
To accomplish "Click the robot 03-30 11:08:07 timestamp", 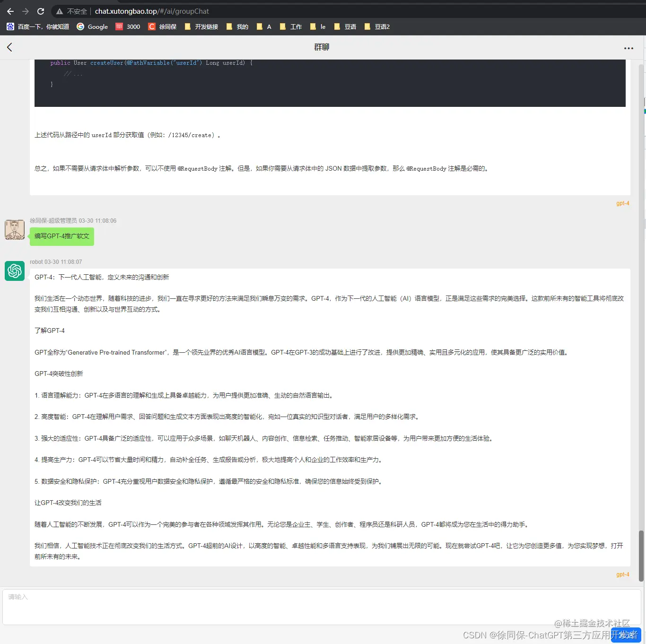I will (x=56, y=262).
